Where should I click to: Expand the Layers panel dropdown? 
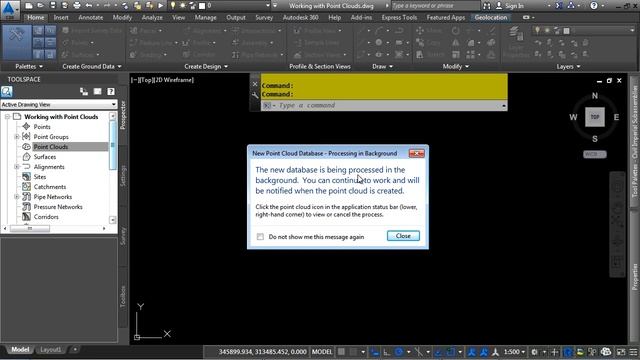pyautogui.click(x=568, y=67)
